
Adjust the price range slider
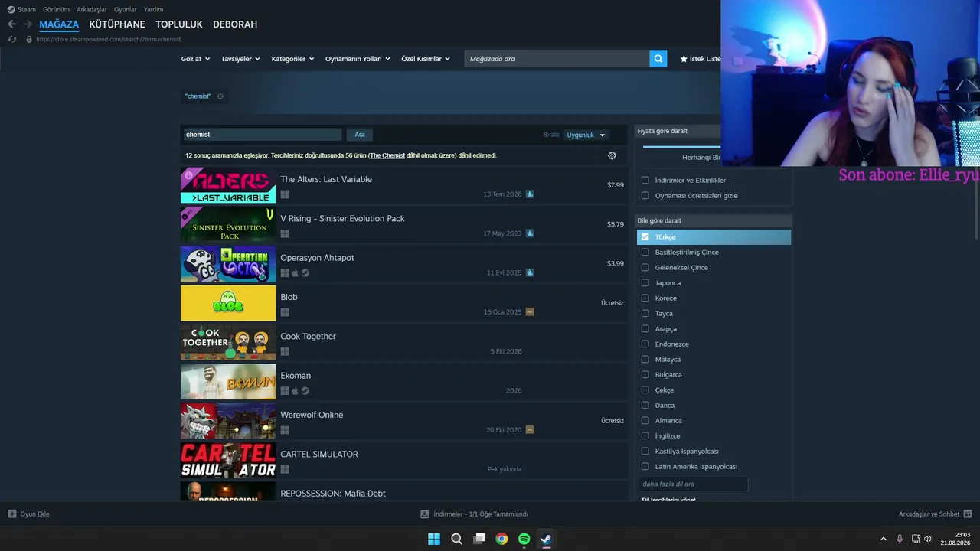[681, 146]
